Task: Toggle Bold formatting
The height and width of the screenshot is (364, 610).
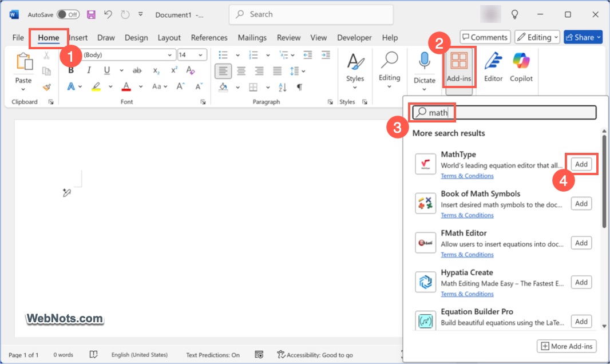Action: (x=71, y=70)
